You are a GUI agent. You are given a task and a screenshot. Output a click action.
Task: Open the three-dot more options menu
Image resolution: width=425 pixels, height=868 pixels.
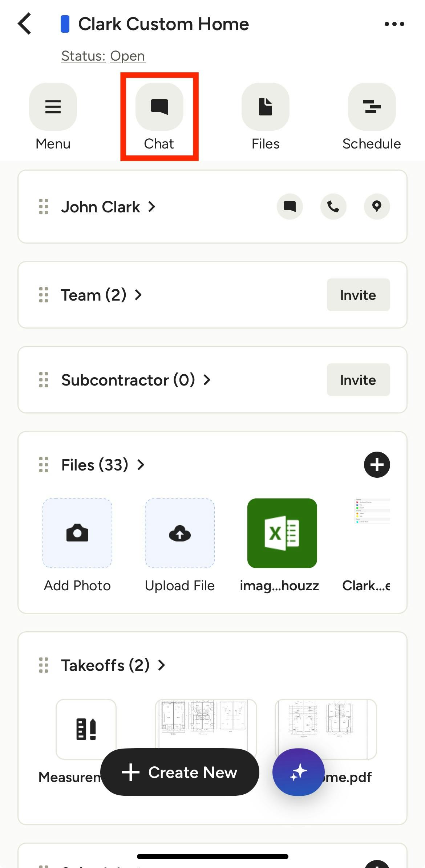click(394, 24)
